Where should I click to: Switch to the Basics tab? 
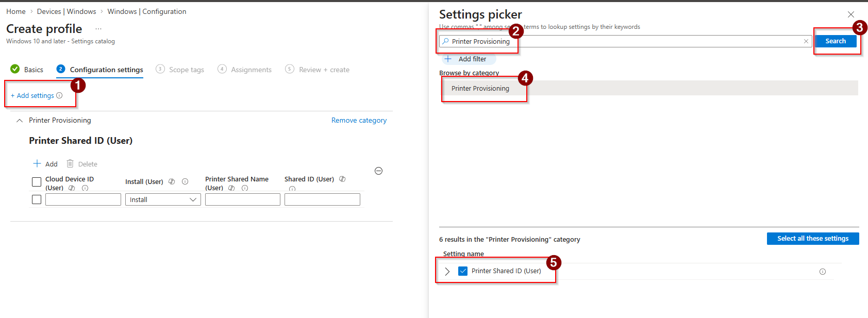[x=34, y=70]
